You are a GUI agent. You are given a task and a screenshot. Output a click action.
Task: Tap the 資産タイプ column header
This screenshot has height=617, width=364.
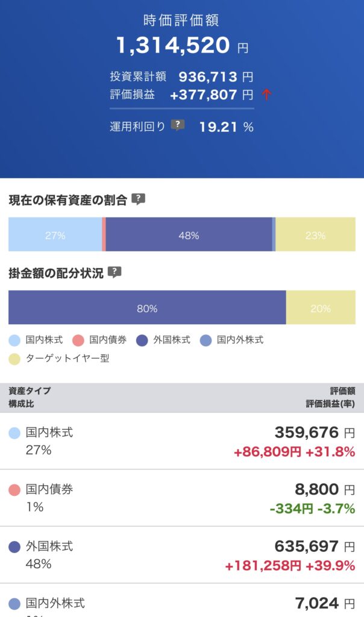pos(30,391)
